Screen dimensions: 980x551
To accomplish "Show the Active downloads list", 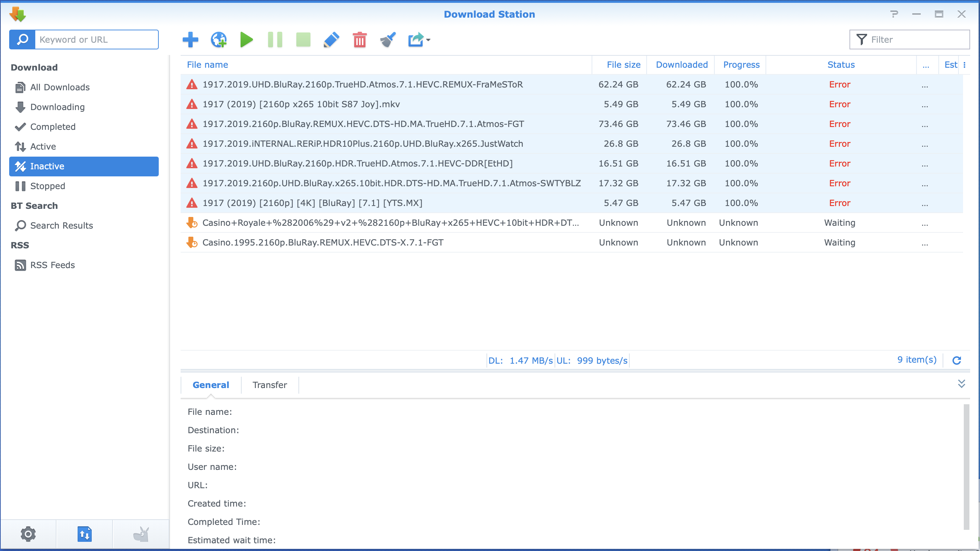I will 43,146.
